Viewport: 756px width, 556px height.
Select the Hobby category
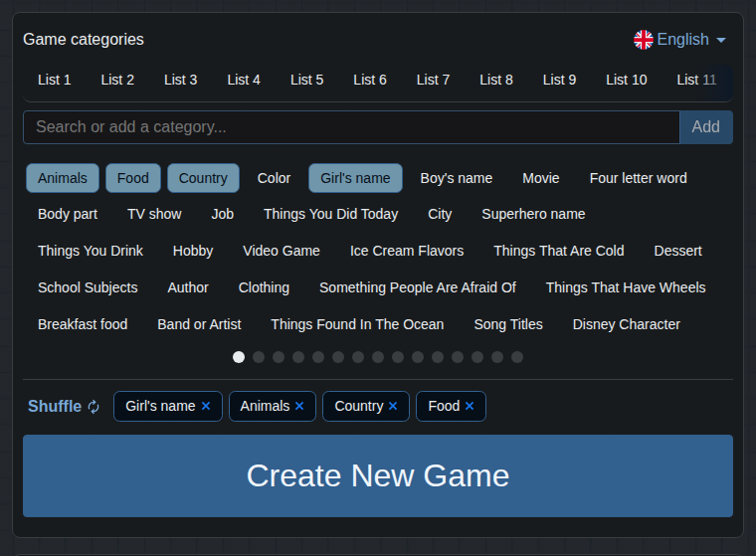193,251
